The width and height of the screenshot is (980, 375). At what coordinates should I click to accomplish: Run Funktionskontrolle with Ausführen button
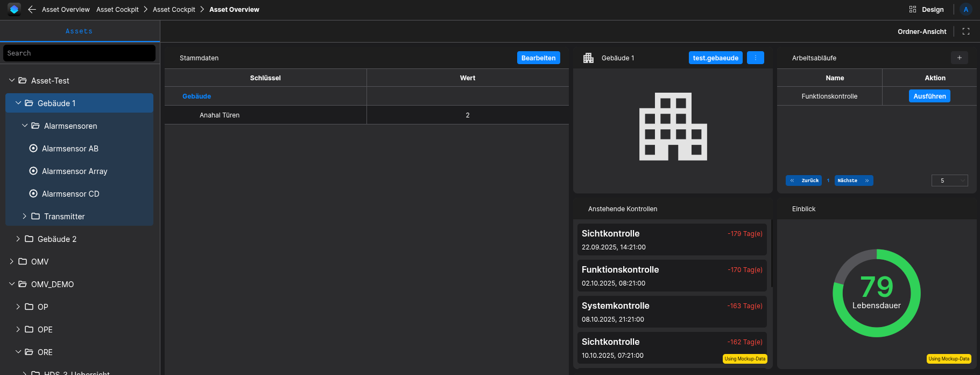click(x=929, y=96)
